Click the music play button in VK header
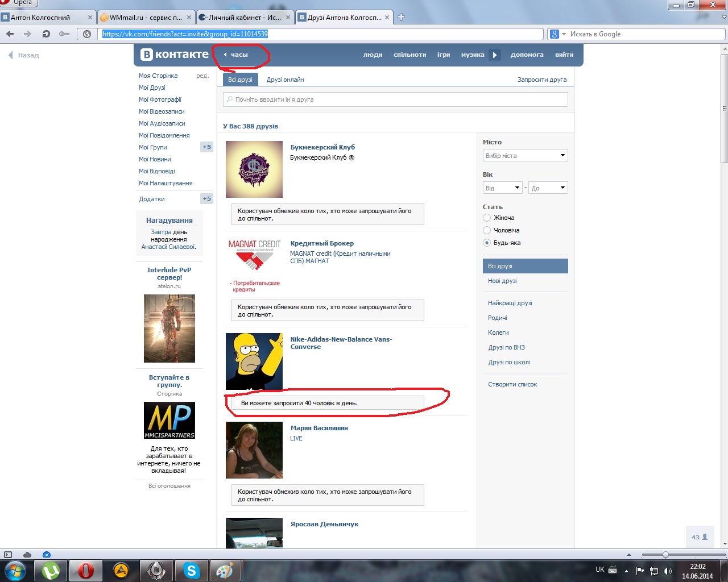The width and height of the screenshot is (728, 582). point(495,55)
